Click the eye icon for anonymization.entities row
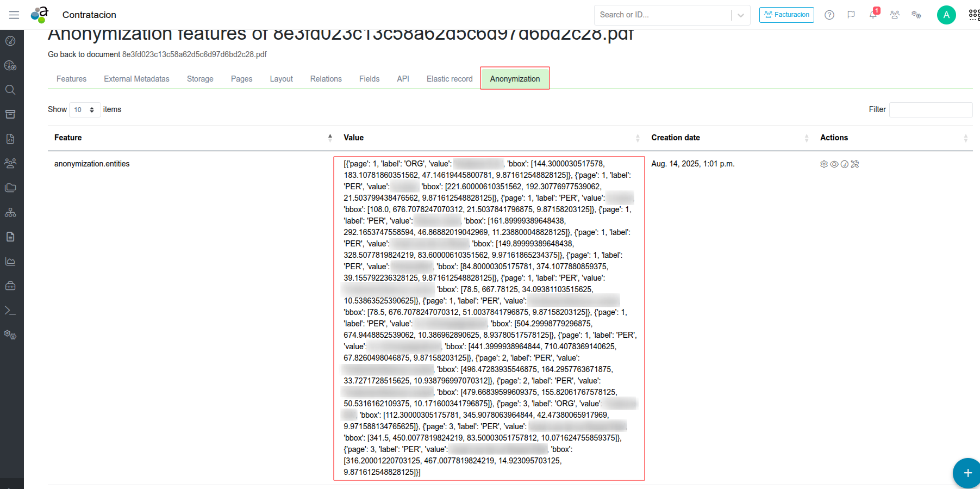Screen dimensions: 980x489 (x=834, y=164)
